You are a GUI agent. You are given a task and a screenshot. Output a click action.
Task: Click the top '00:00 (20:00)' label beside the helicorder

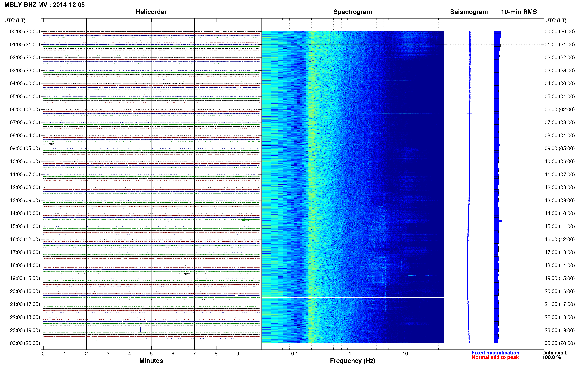click(x=25, y=31)
